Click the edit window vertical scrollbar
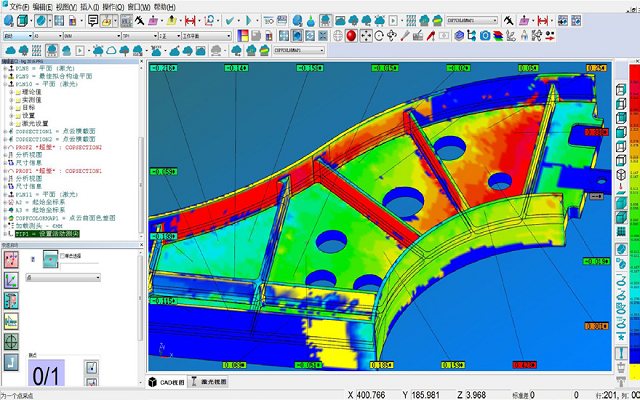640x400 pixels. pos(141,184)
